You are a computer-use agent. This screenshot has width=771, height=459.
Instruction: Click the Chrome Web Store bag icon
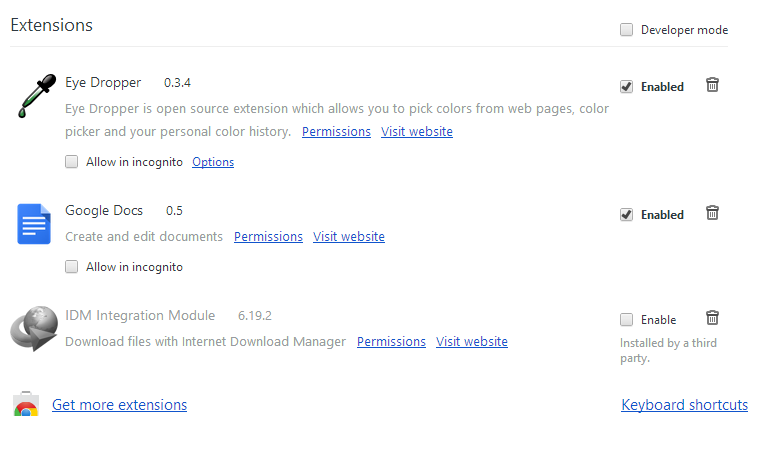[x=26, y=406]
